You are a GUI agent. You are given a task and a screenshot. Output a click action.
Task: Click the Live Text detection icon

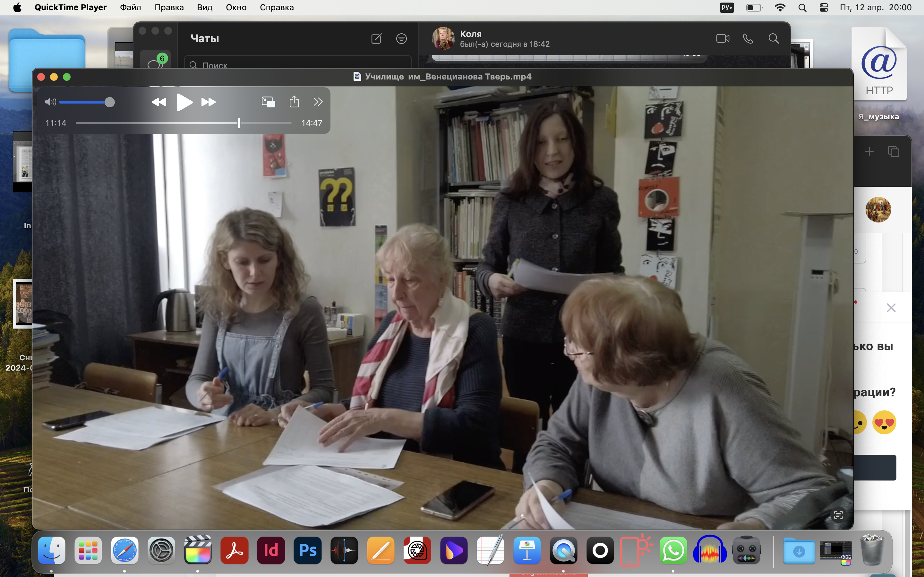coord(838,515)
